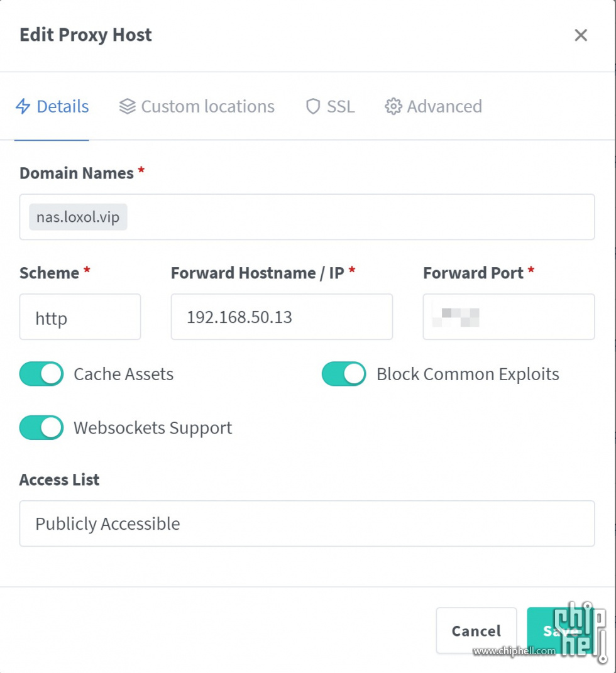
Task: Disable the Cache Assets toggle
Action: tap(41, 374)
